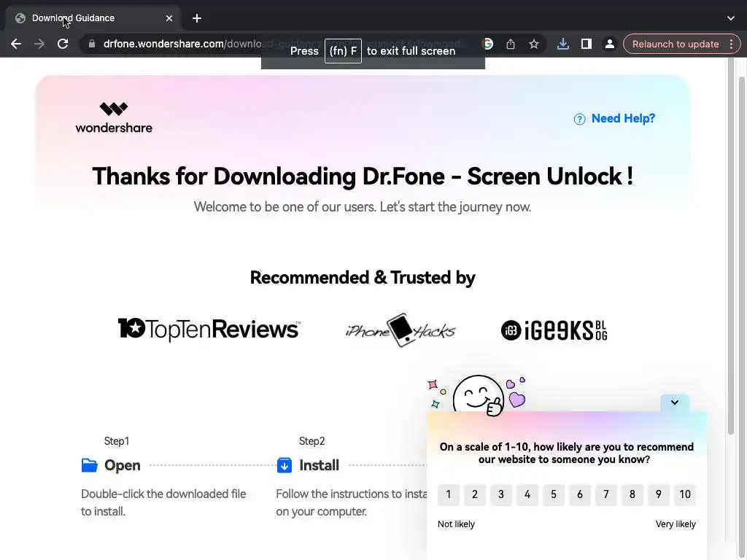Viewport: 747px width, 560px height.
Task: Rate 7 on the recommendation scale
Action: [606, 494]
